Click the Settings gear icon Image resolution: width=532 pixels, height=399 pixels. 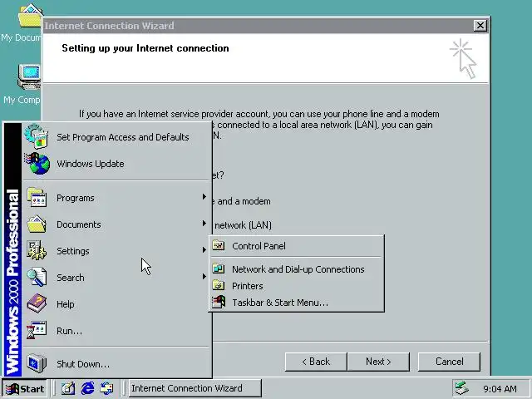tap(37, 250)
